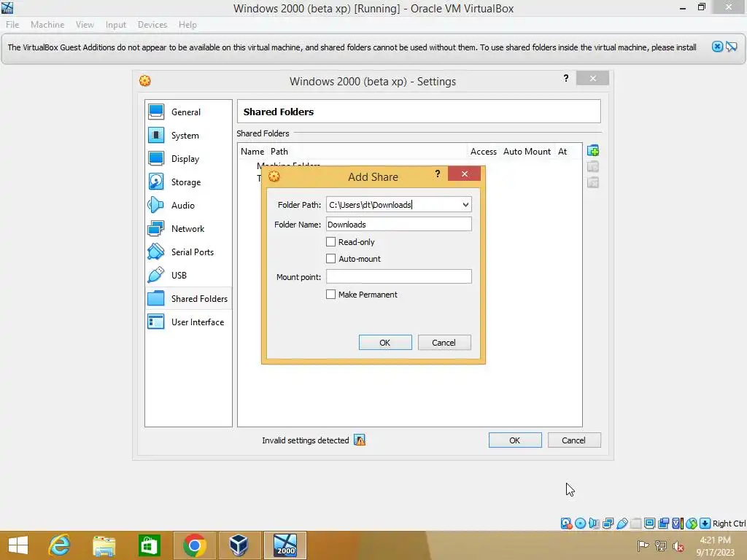This screenshot has height=560, width=747.
Task: Open the Network settings category
Action: click(x=188, y=228)
